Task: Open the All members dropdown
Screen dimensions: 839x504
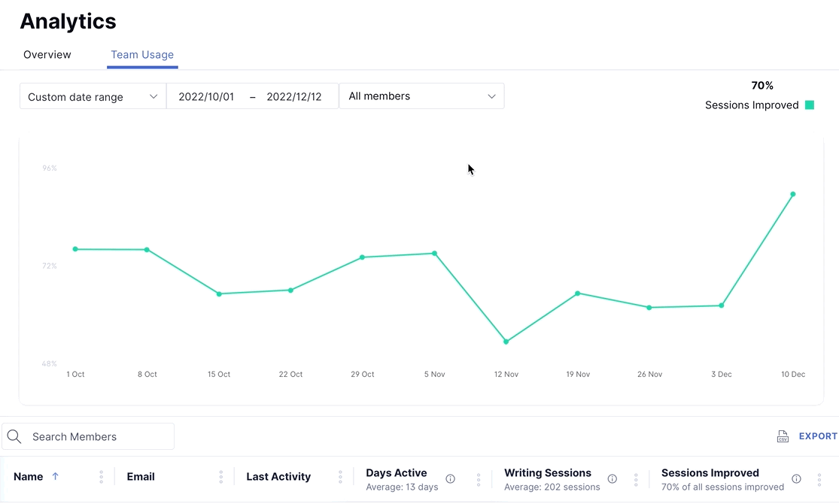Action: [x=421, y=96]
